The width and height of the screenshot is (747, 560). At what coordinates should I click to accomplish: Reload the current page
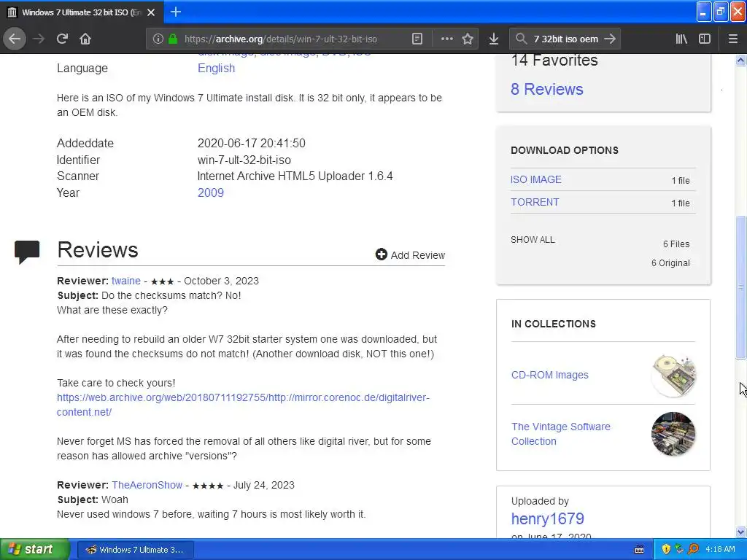pos(62,39)
